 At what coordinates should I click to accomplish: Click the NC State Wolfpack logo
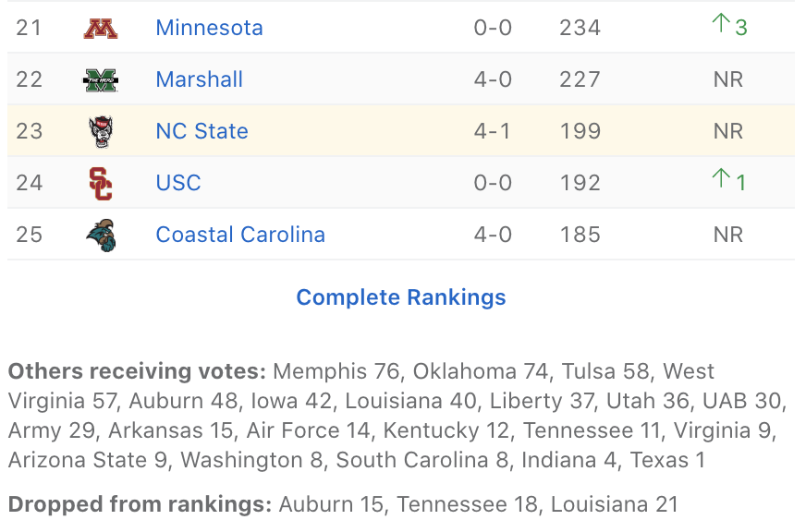click(x=100, y=132)
